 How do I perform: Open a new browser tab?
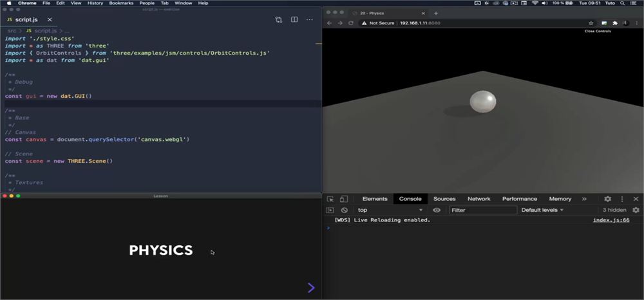click(x=436, y=13)
